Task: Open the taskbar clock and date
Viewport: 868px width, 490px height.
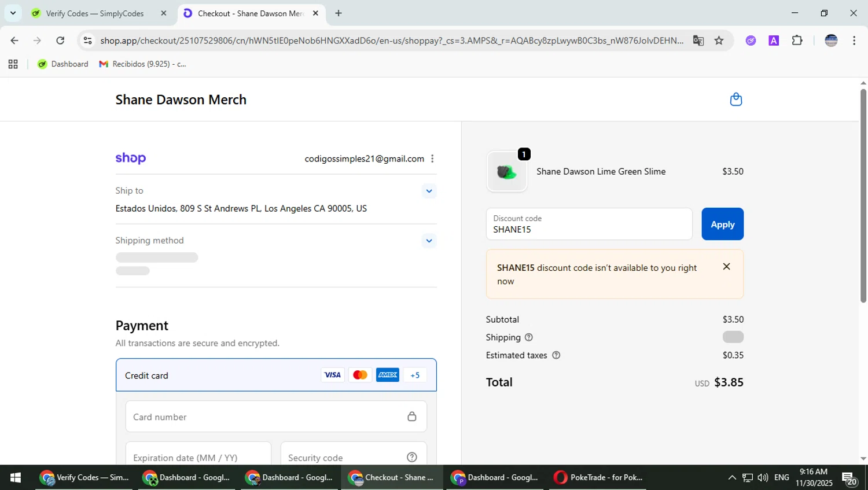Action: 814,477
